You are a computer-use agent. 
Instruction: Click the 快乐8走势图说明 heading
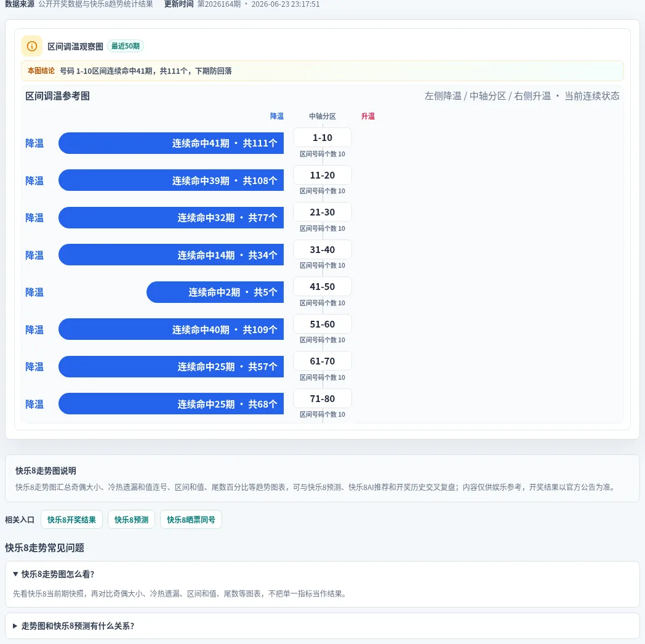point(46,471)
